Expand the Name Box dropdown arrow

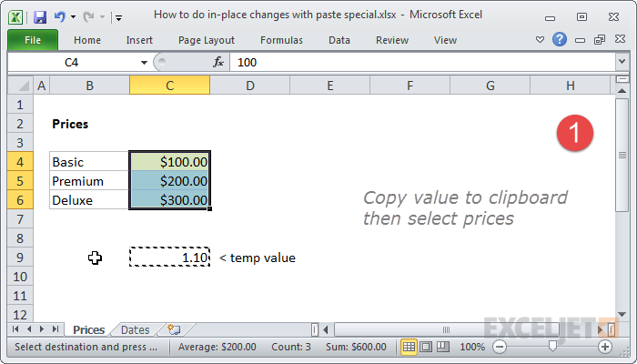(x=144, y=63)
